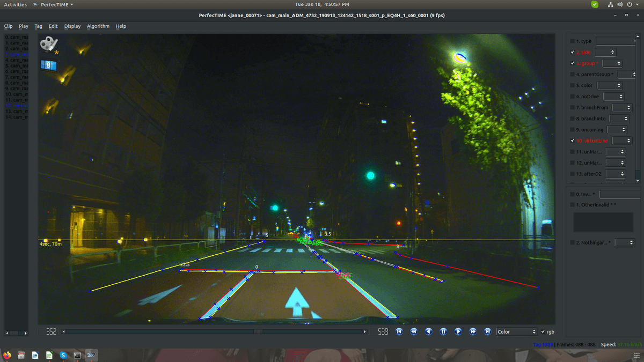Select clip '3. cam_ma' in list

pos(17,54)
